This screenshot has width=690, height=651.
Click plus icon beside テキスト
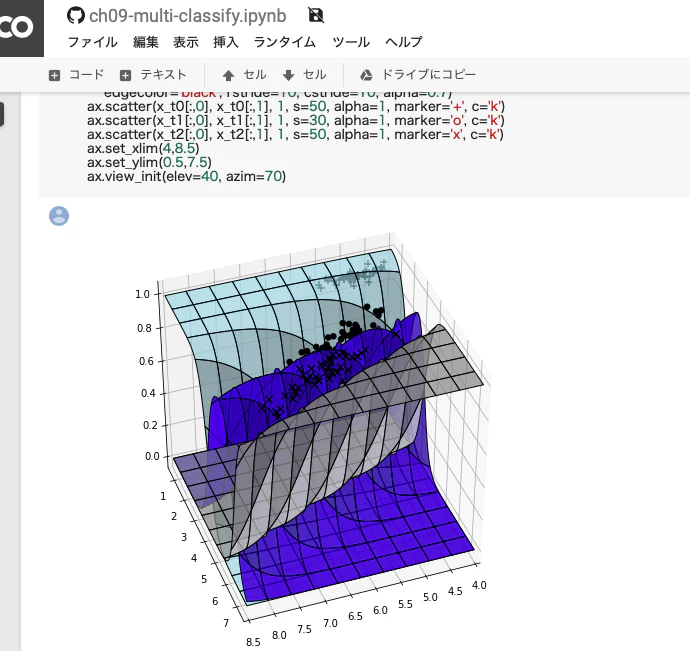click(125, 76)
